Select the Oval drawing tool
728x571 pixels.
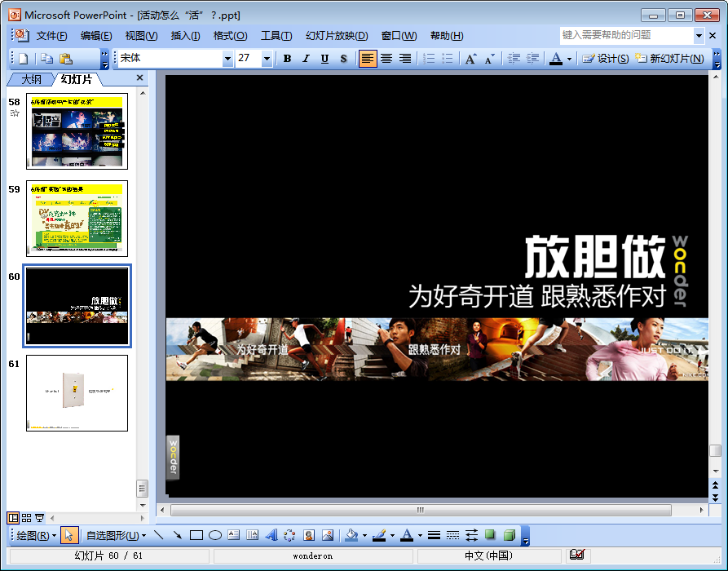(215, 535)
